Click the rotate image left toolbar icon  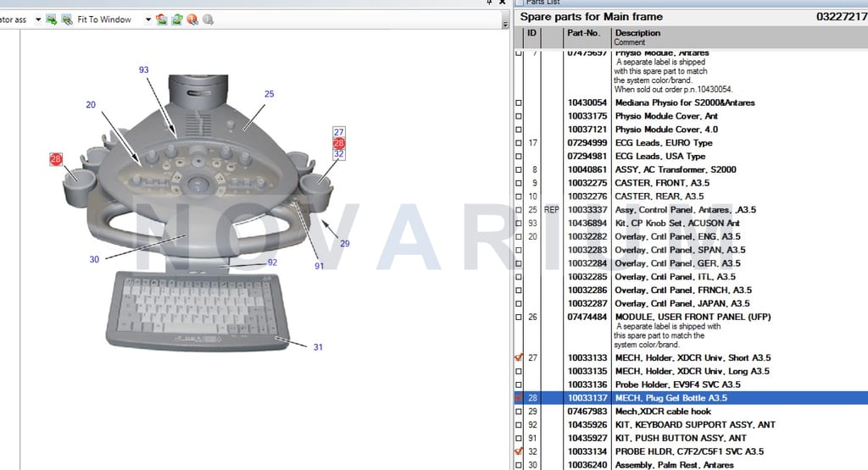click(x=162, y=20)
